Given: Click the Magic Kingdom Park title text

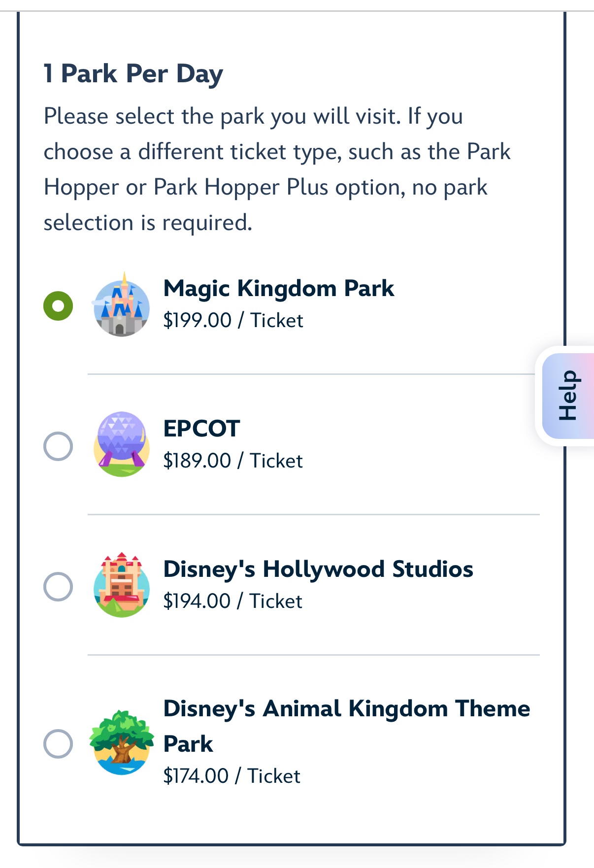Looking at the screenshot, I should coord(279,289).
